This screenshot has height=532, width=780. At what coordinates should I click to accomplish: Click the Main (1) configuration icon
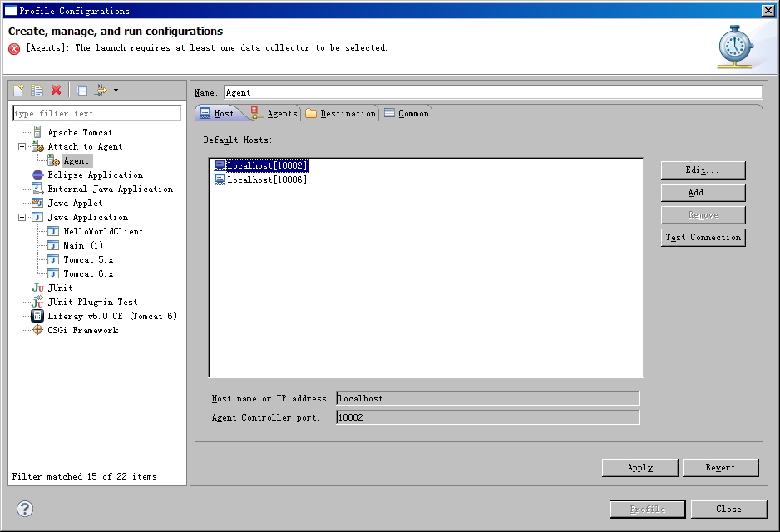[x=53, y=245]
